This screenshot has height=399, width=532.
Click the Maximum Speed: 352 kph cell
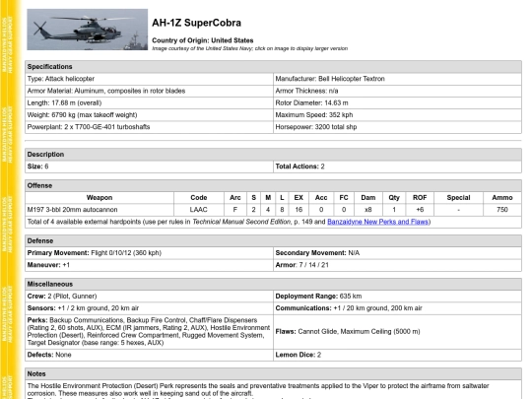point(397,115)
